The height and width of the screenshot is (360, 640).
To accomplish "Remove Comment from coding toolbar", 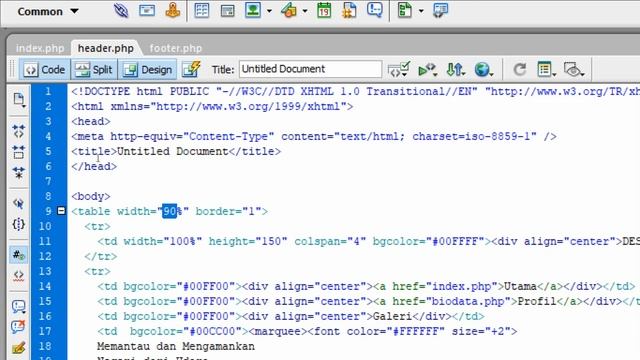I will (18, 327).
